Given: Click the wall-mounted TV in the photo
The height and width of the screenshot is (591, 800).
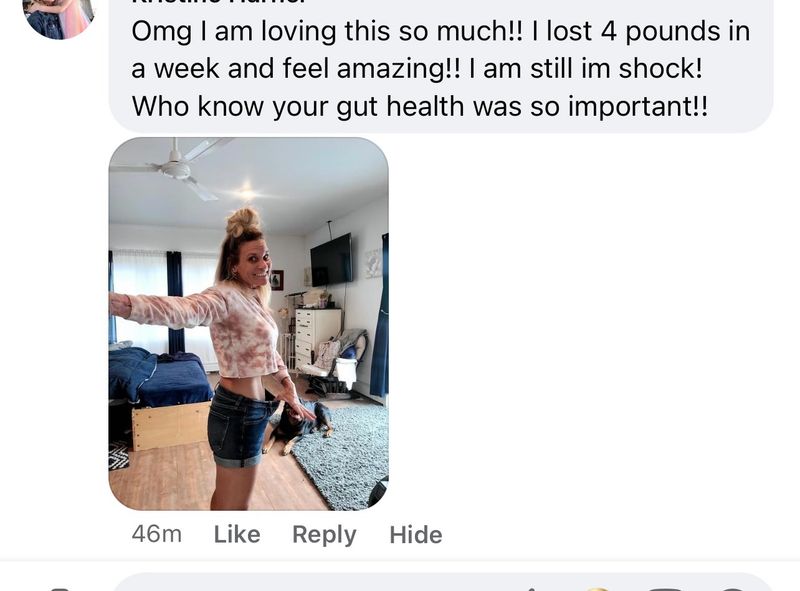Looking at the screenshot, I should point(331,259).
